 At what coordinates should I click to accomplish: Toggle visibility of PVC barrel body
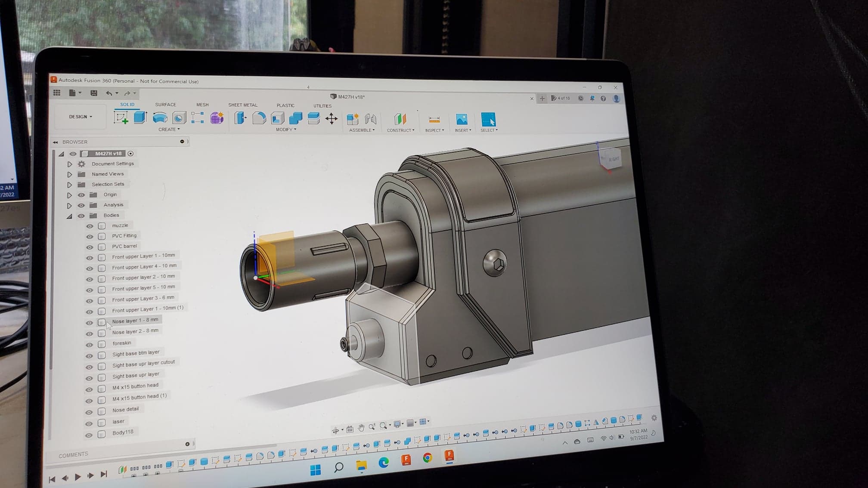(90, 247)
